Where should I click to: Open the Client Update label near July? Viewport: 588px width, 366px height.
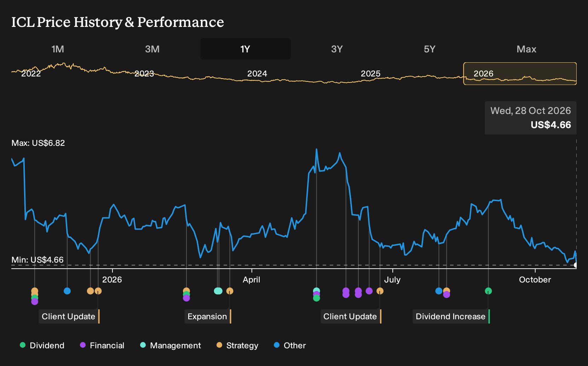351,316
